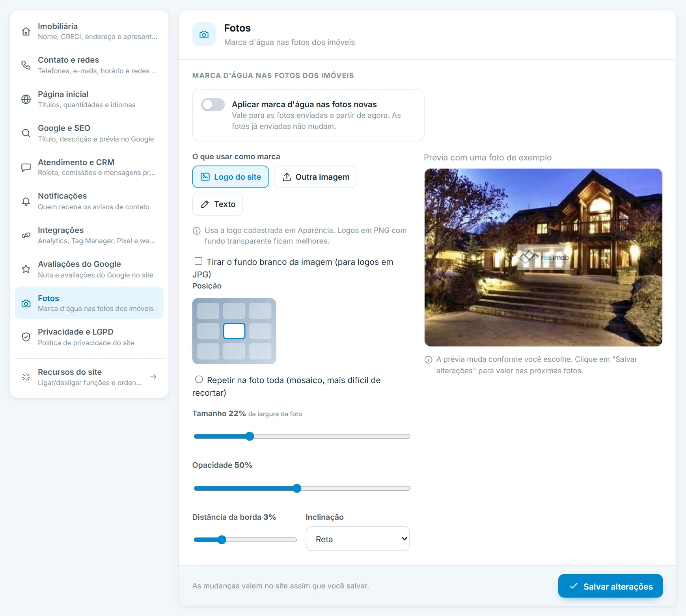Click the magnifier icon for Google e SEO
This screenshot has height=616, width=686.
(26, 133)
